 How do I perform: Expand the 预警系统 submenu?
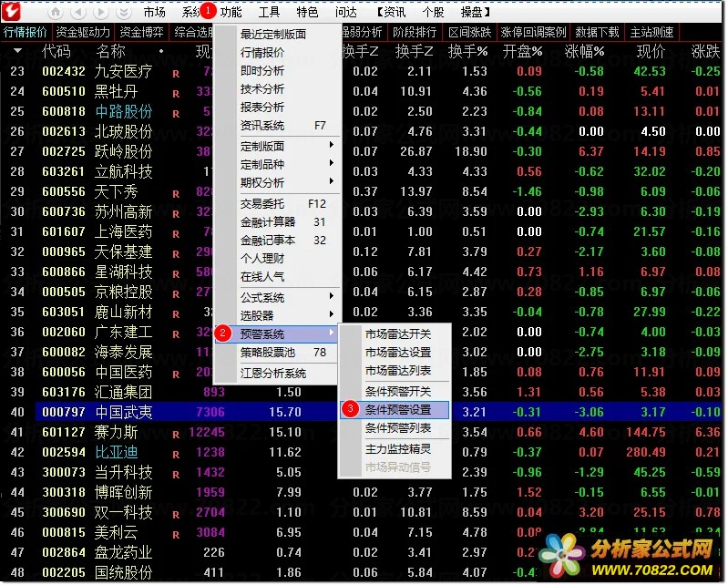point(277,334)
